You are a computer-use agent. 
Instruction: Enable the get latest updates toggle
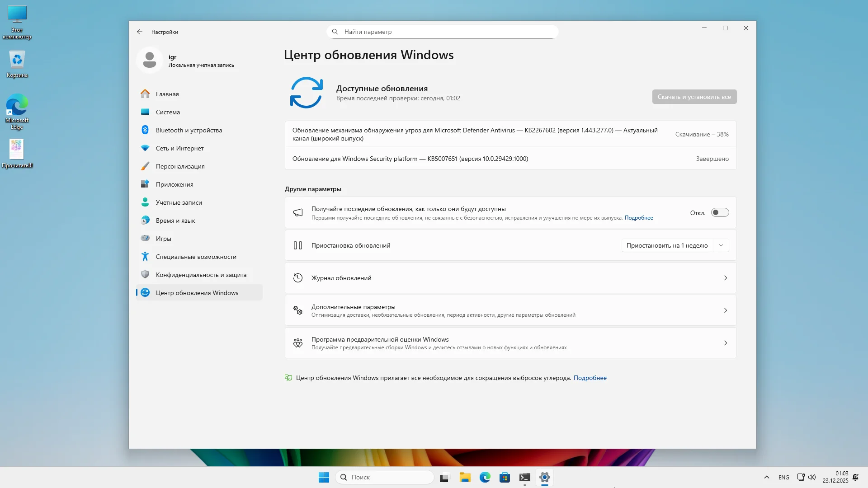[720, 213]
